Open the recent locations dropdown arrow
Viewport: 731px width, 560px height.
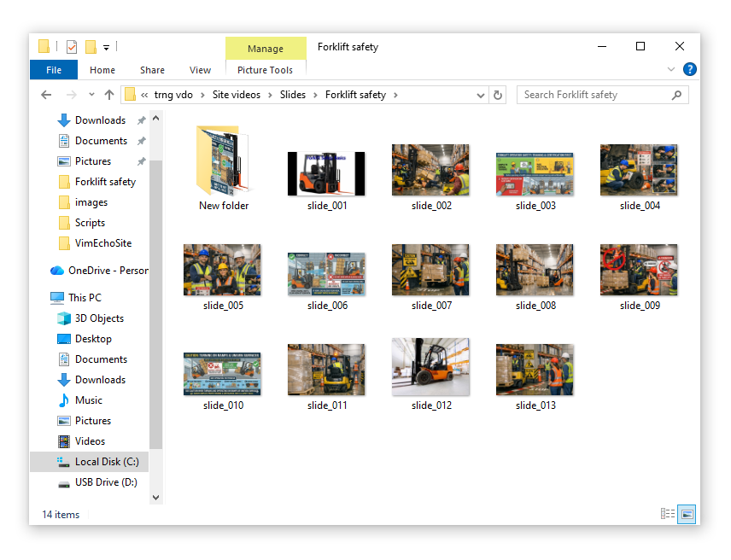pyautogui.click(x=92, y=95)
